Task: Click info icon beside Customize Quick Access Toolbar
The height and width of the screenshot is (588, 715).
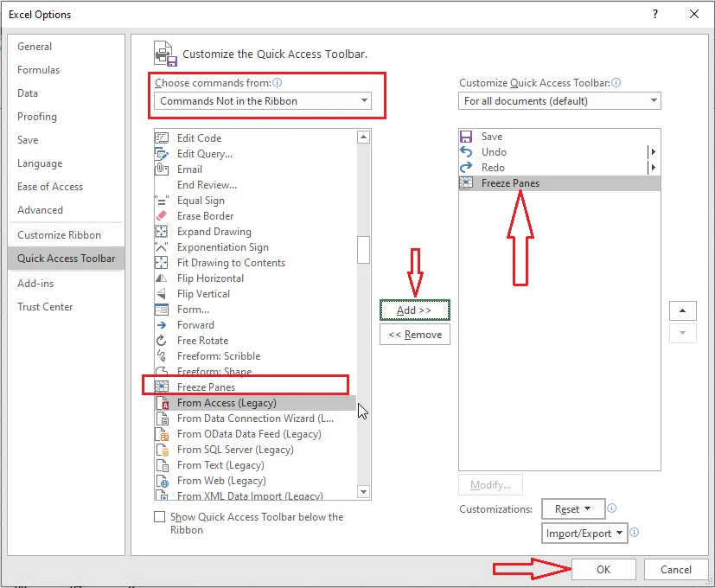Action: (616, 82)
